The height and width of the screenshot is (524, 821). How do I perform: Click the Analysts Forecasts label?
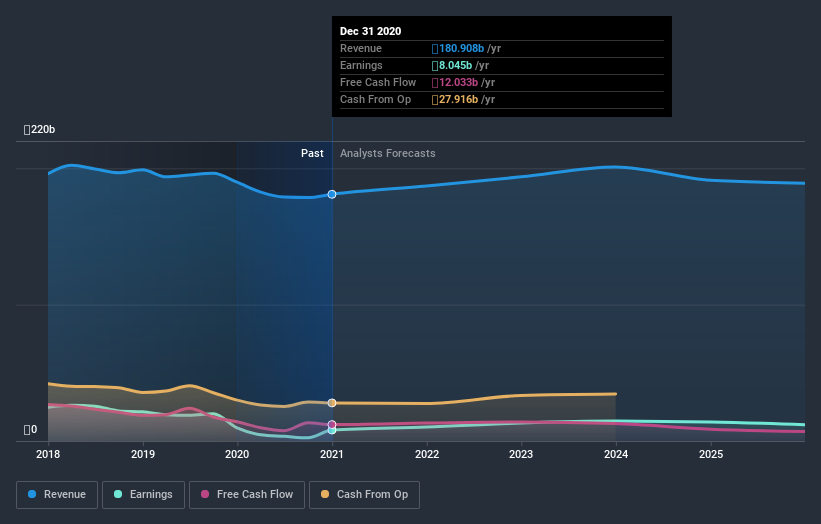pyautogui.click(x=387, y=153)
